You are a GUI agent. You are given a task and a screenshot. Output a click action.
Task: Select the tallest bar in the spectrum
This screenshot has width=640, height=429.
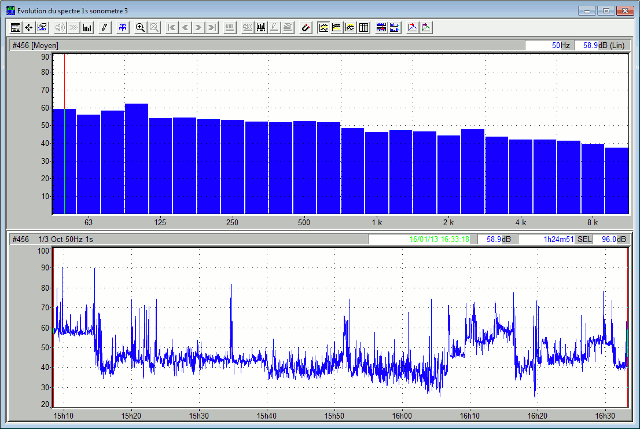click(x=136, y=159)
